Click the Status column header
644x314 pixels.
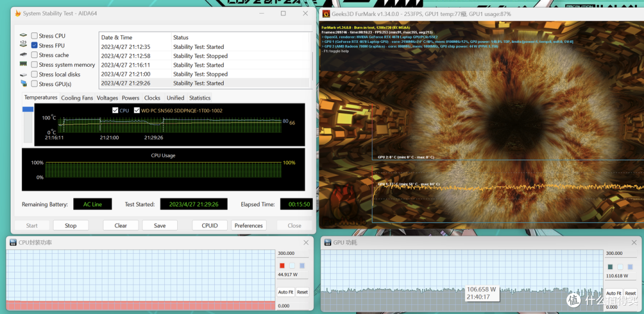click(x=240, y=38)
